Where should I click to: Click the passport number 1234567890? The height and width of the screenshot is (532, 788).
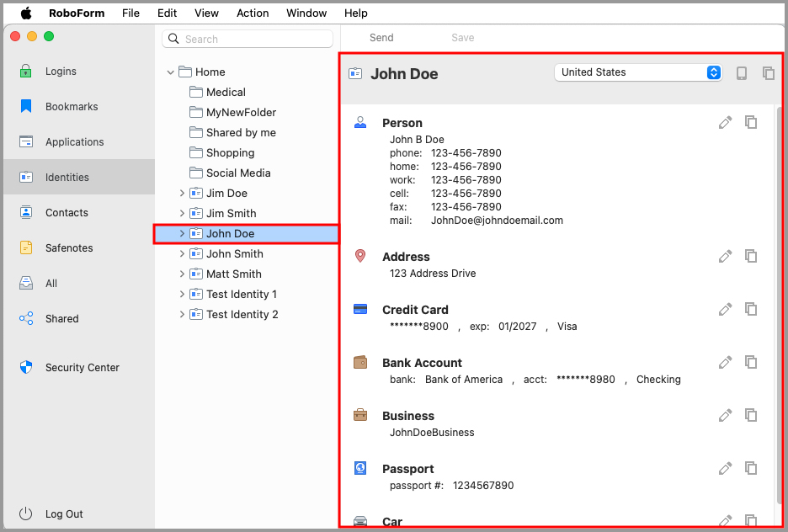click(x=483, y=485)
